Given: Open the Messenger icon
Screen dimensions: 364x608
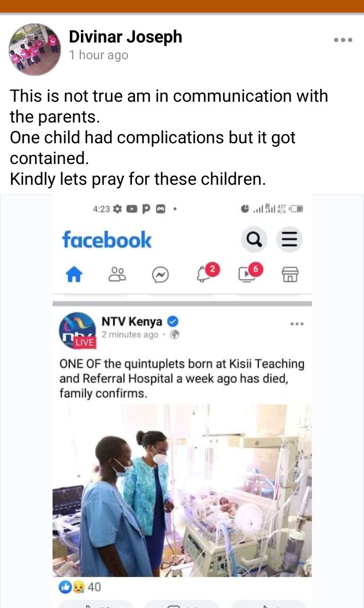Looking at the screenshot, I should tap(160, 275).
